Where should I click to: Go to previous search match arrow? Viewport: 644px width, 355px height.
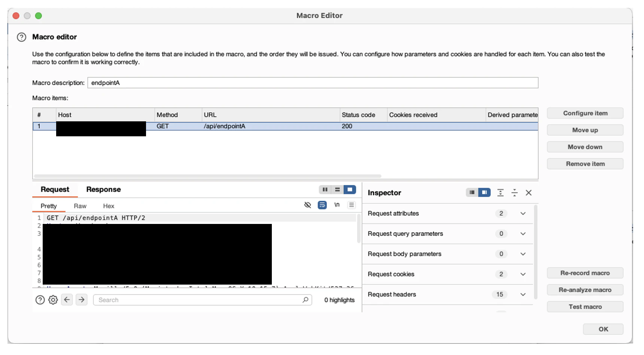click(x=67, y=300)
